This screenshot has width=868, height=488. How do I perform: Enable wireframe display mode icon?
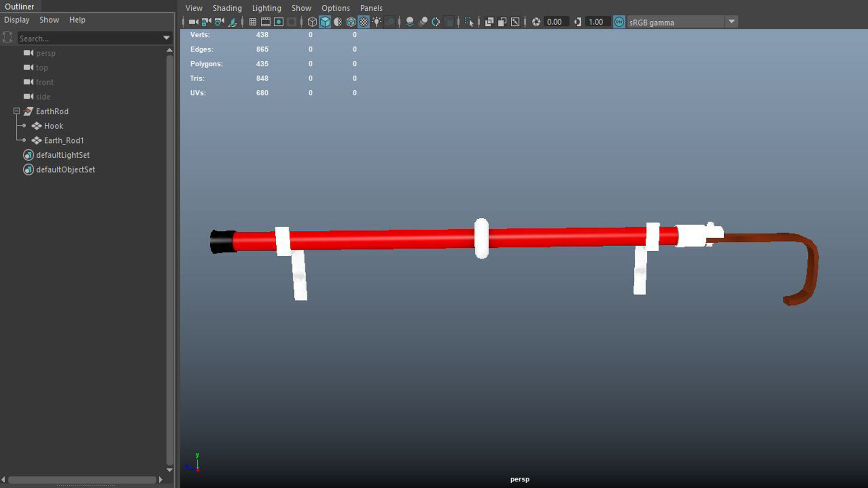tap(312, 22)
